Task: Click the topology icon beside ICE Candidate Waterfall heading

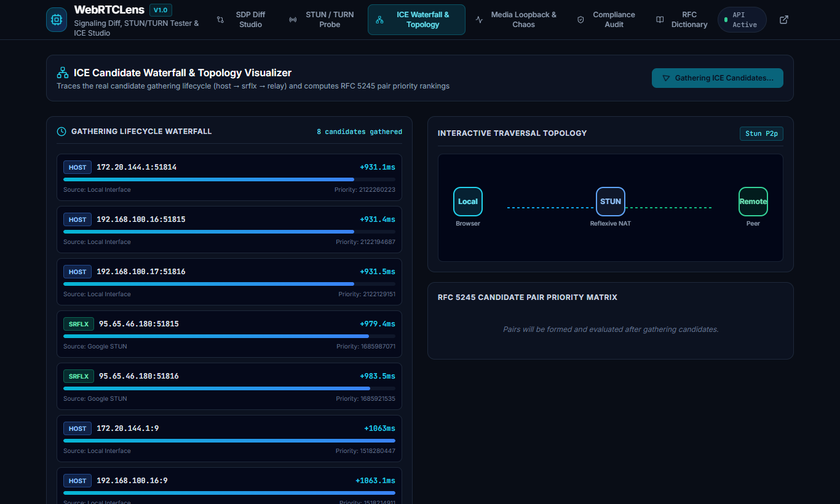Action: point(63,73)
